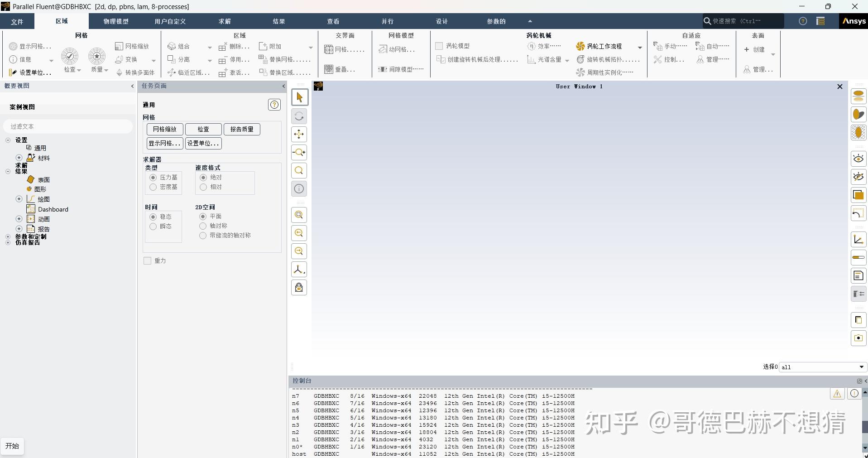
Task: Collapse the ribbon with the up arrow
Action: click(530, 21)
